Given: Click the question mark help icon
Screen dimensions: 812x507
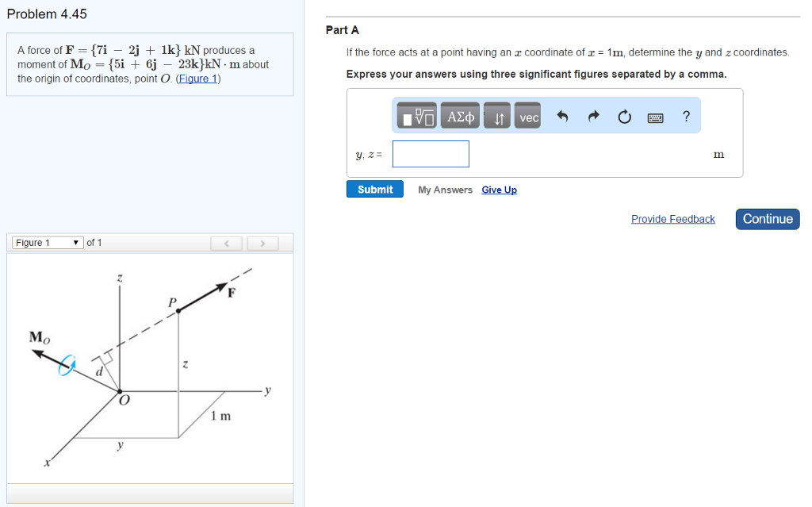Looking at the screenshot, I should point(685,116).
